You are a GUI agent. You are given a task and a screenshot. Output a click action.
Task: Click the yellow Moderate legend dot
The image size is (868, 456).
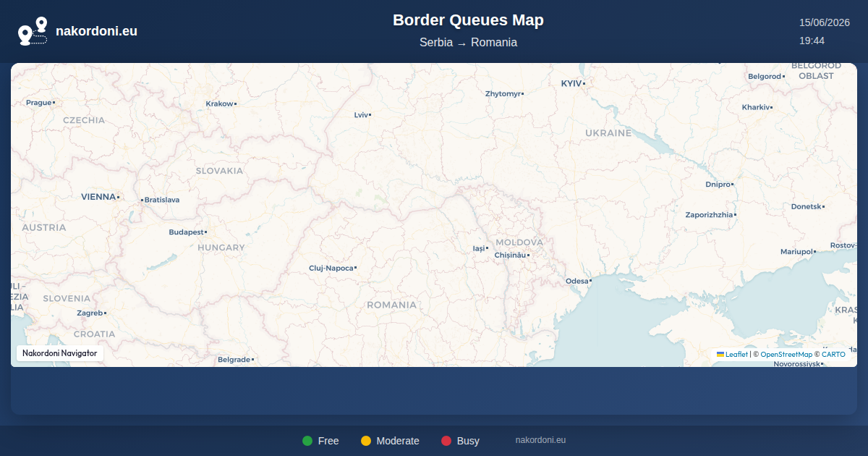366,441
